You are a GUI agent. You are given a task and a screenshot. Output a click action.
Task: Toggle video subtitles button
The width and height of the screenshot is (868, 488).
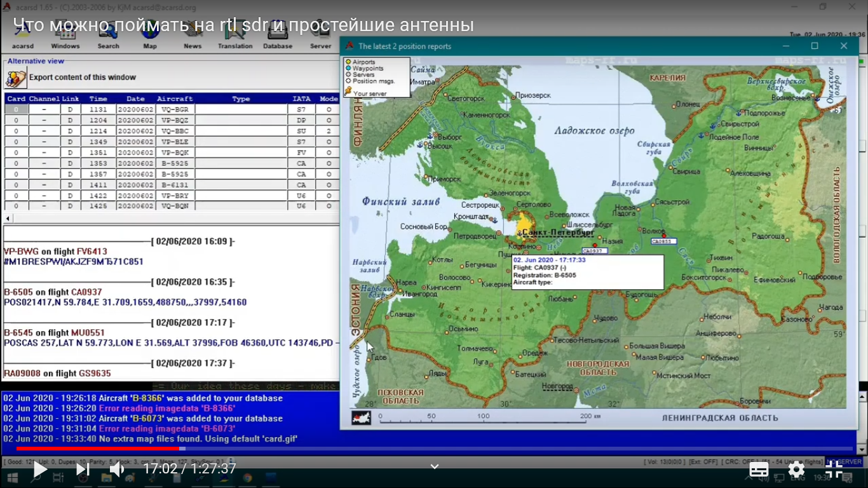point(759,470)
